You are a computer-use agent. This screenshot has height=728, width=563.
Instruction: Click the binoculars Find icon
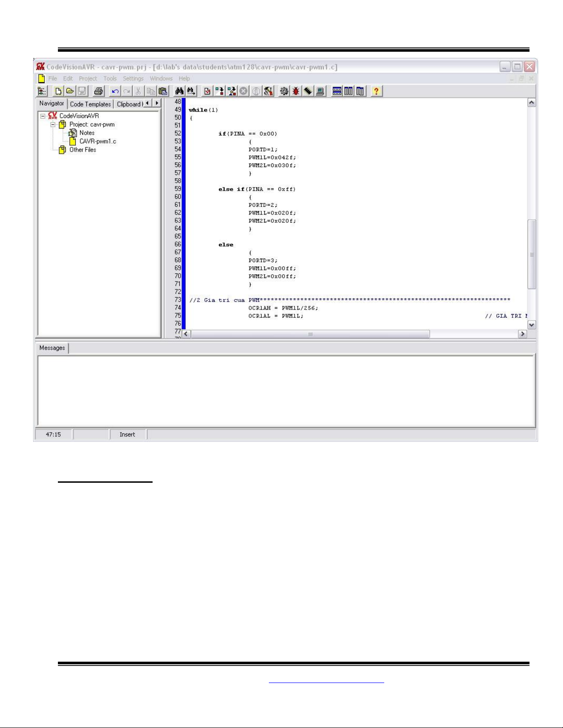click(x=179, y=91)
